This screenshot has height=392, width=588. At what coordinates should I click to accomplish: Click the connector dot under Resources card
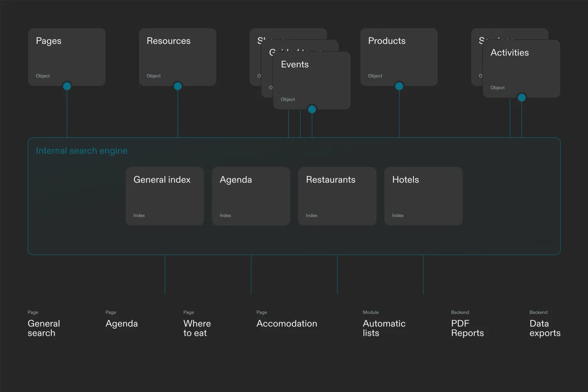[178, 86]
